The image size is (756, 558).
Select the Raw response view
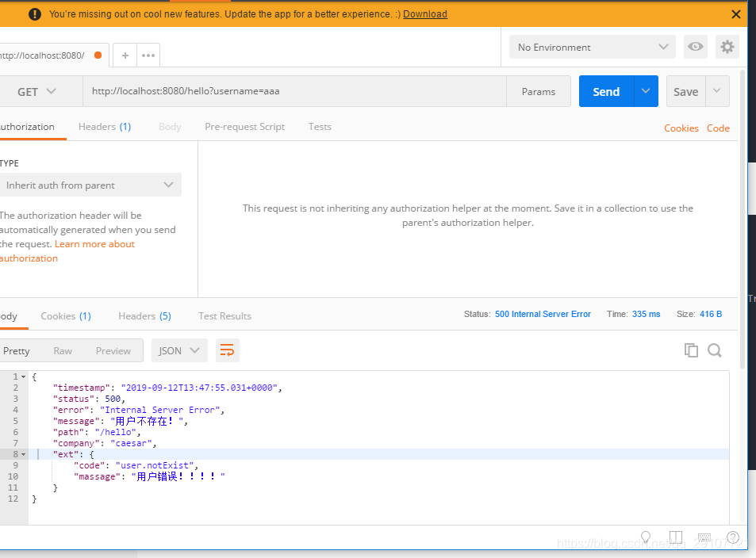click(63, 351)
